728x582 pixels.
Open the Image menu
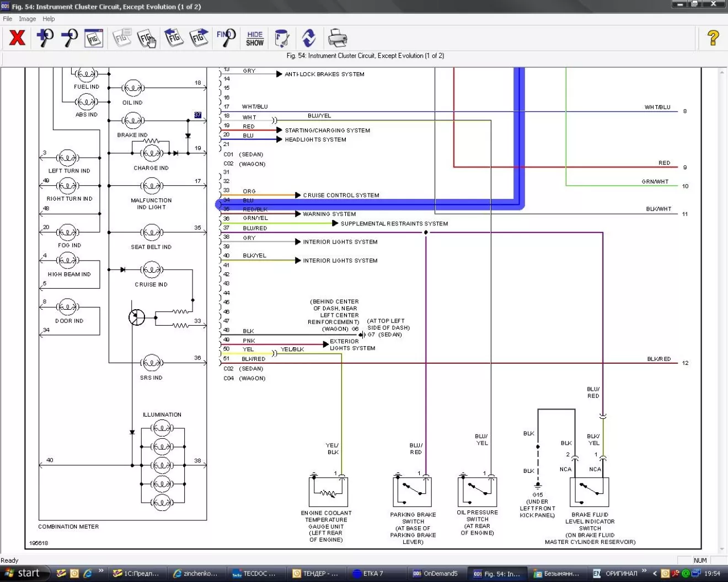click(x=27, y=19)
